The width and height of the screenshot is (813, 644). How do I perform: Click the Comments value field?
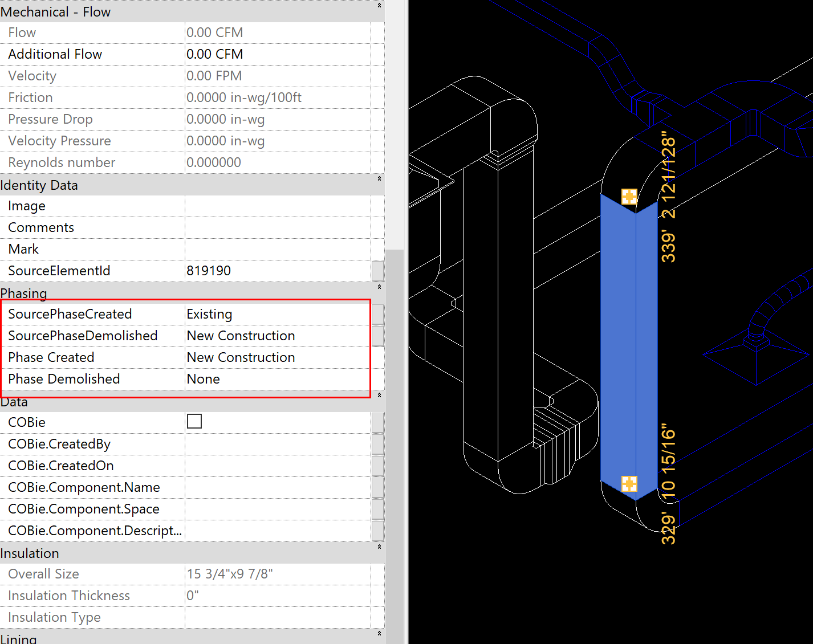(x=277, y=227)
